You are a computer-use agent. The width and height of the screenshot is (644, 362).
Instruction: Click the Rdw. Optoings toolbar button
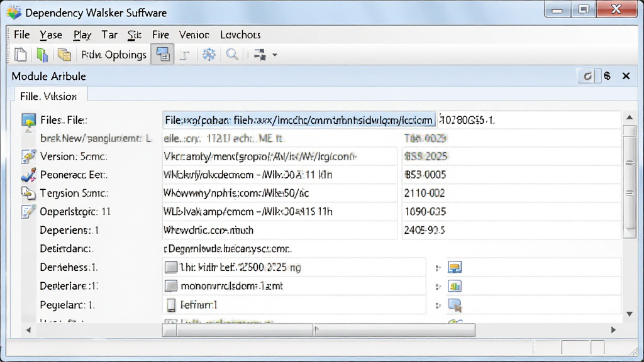pyautogui.click(x=114, y=55)
